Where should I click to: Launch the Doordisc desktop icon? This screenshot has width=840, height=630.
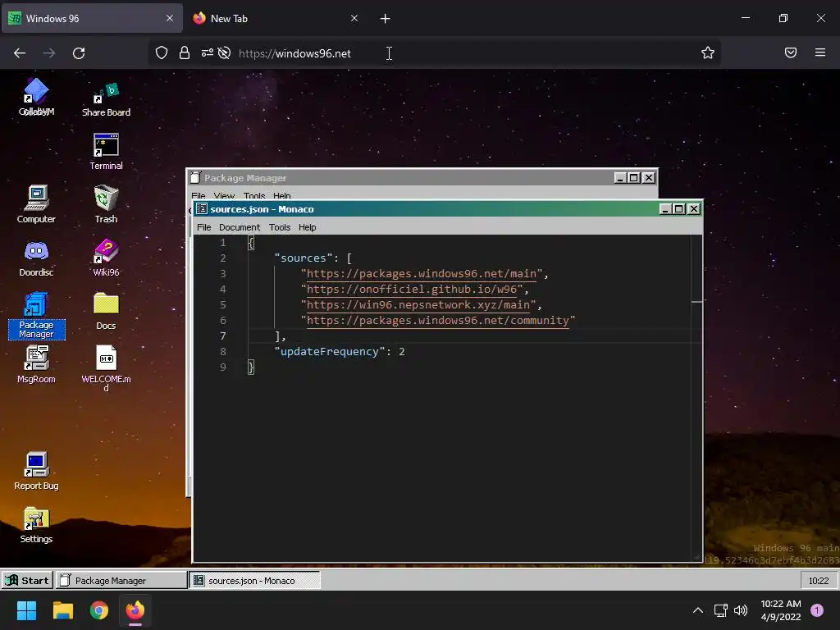click(x=36, y=258)
